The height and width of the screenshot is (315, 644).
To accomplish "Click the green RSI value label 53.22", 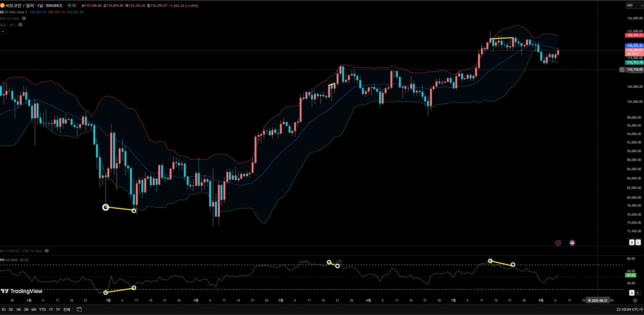I will point(631,275).
